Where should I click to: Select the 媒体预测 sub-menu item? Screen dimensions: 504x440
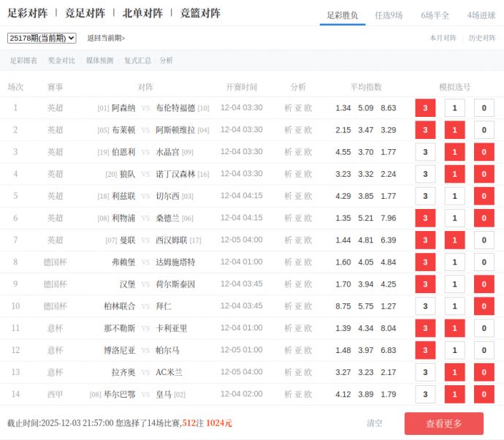coord(99,61)
